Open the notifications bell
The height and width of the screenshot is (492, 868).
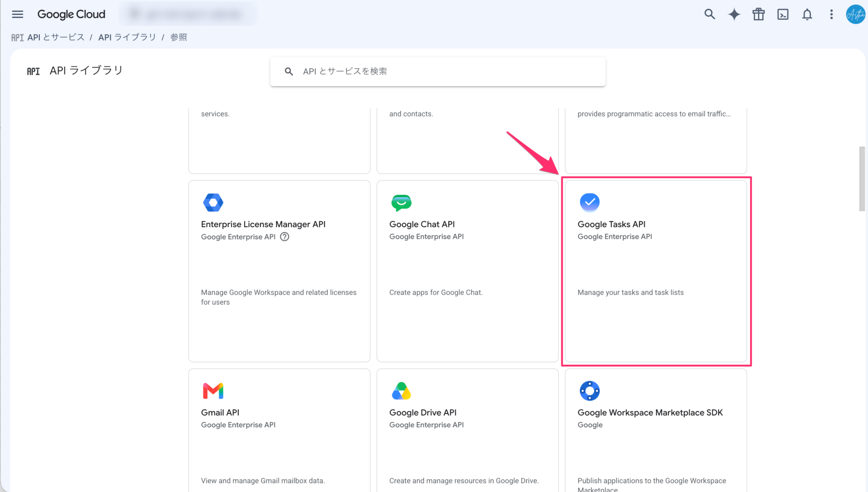click(x=807, y=14)
